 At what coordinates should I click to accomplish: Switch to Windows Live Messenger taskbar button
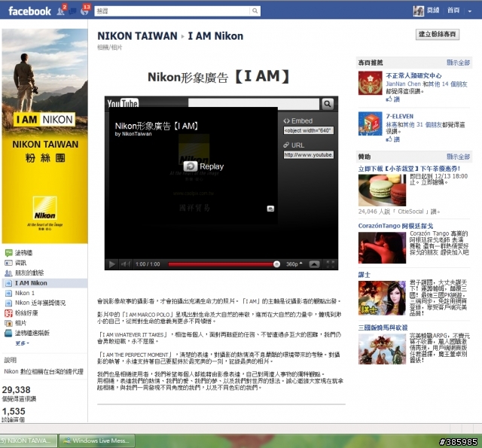(x=97, y=441)
